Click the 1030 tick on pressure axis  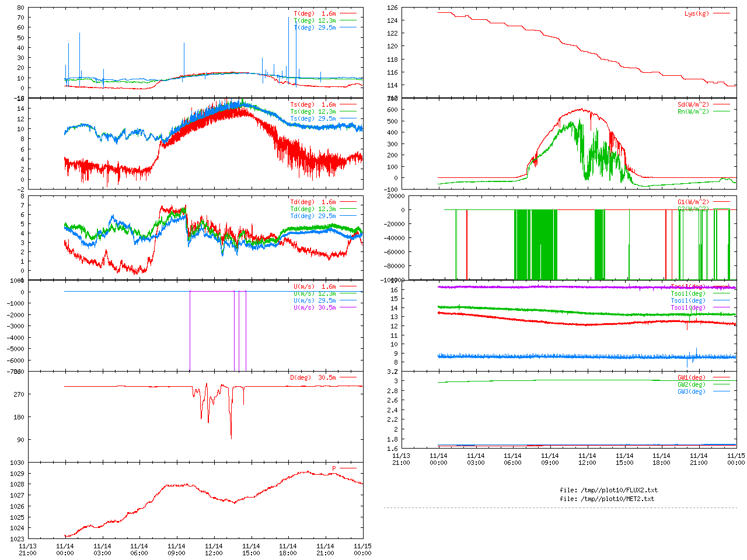pyautogui.click(x=16, y=463)
